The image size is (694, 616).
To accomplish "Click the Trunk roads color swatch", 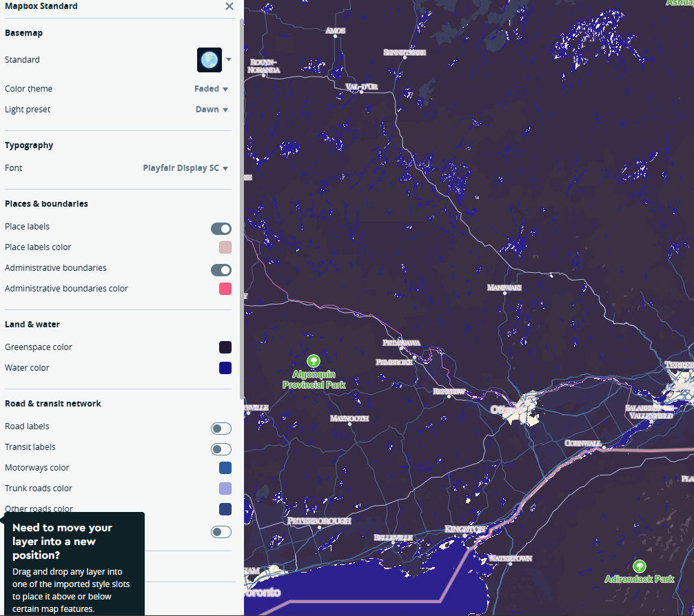I will [225, 489].
